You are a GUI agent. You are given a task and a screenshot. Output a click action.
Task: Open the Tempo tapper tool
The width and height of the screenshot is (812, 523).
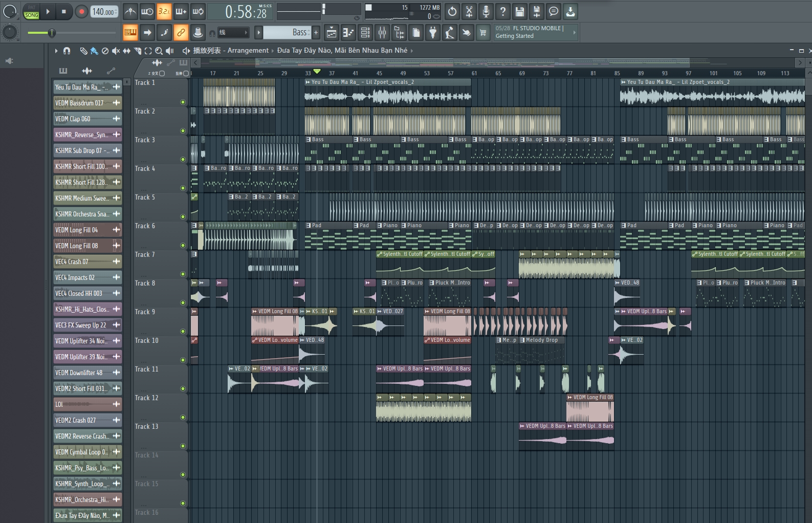[x=449, y=33]
